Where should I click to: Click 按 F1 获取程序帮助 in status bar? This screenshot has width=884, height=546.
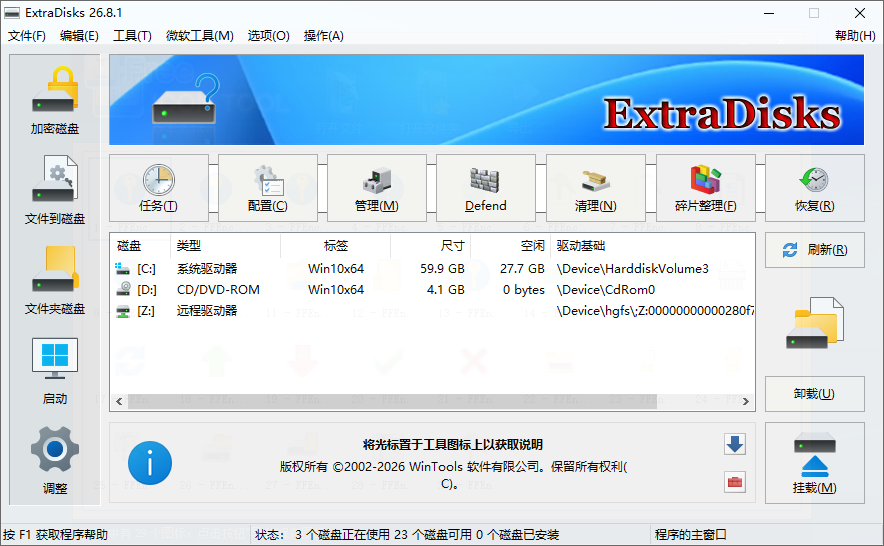pyautogui.click(x=55, y=534)
